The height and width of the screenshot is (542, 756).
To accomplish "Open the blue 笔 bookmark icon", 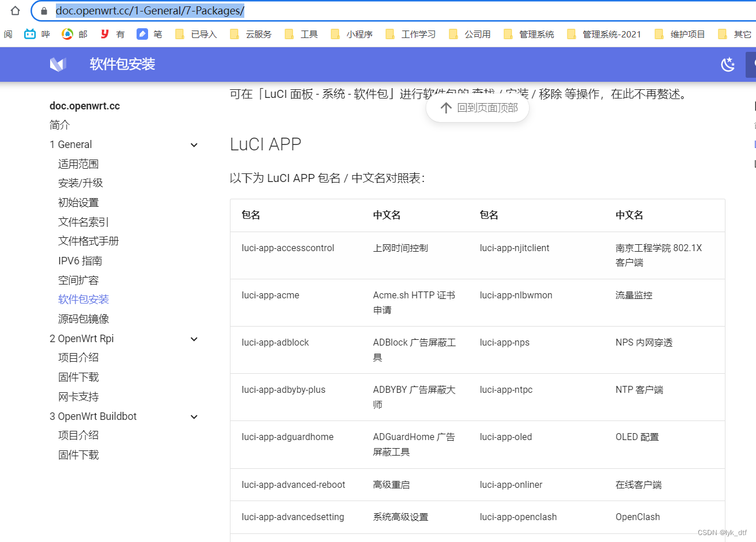I will [x=142, y=34].
